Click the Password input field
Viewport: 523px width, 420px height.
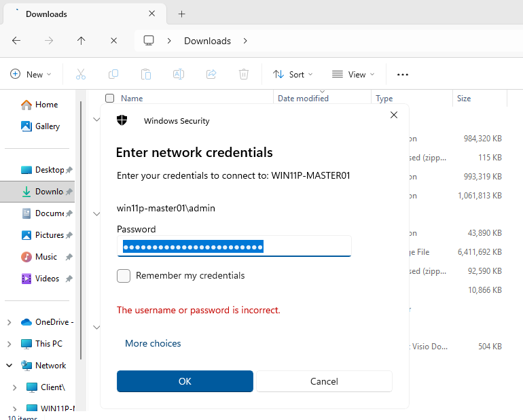234,246
